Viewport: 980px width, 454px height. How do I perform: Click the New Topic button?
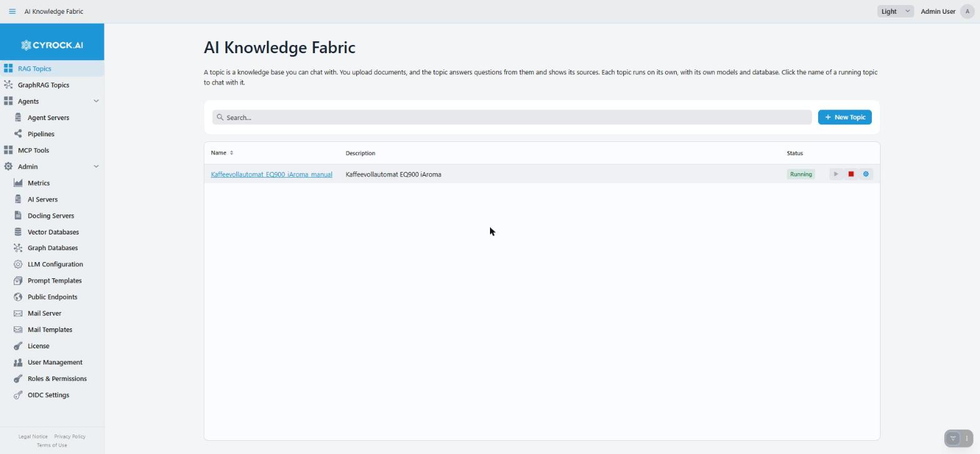pyautogui.click(x=844, y=117)
